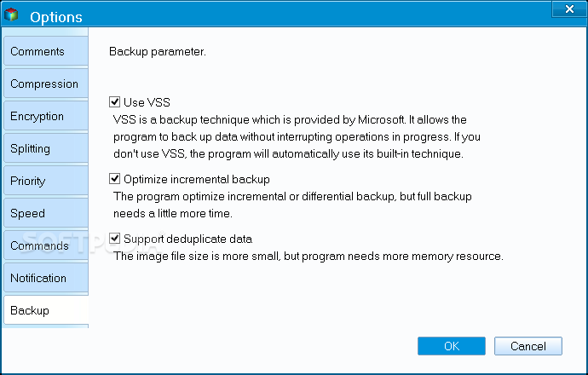Open the Comments tab
Image resolution: width=588 pixels, height=375 pixels.
coord(46,51)
